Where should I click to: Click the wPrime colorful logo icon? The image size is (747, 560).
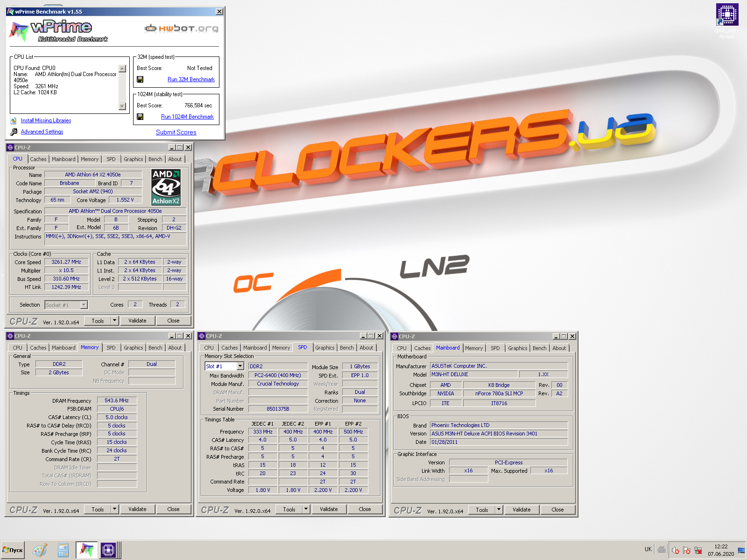[19, 32]
